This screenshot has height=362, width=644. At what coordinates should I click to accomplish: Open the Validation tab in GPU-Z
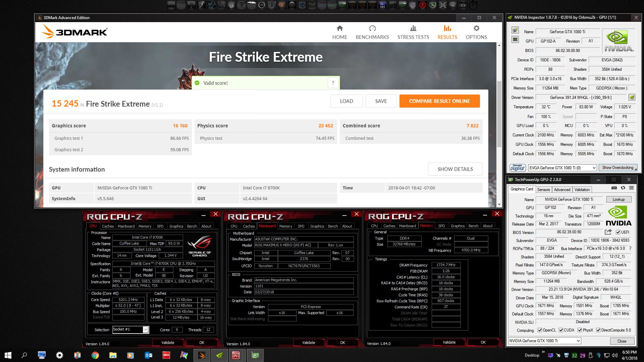click(x=582, y=189)
